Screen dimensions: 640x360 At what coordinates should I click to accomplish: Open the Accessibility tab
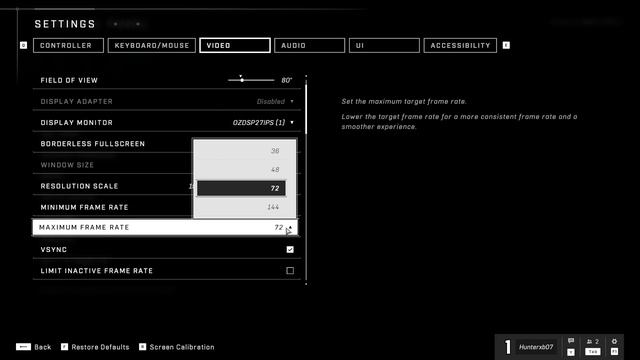pos(460,45)
